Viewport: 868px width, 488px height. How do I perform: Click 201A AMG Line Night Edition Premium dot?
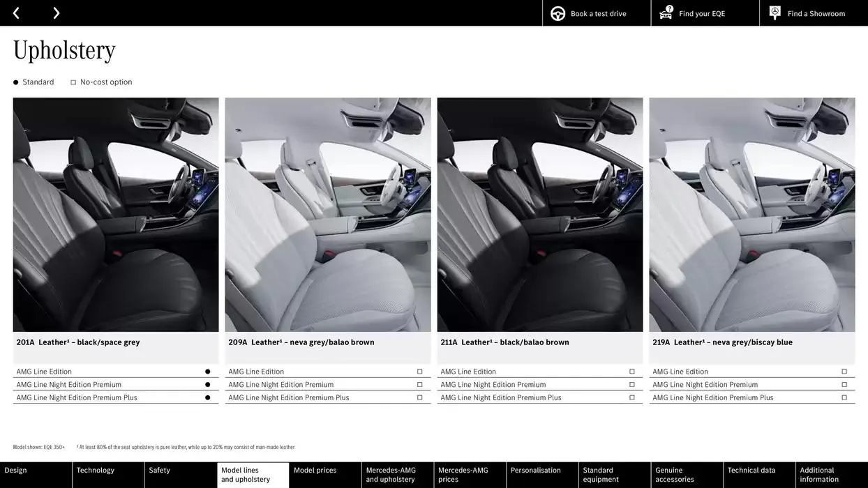pos(207,385)
